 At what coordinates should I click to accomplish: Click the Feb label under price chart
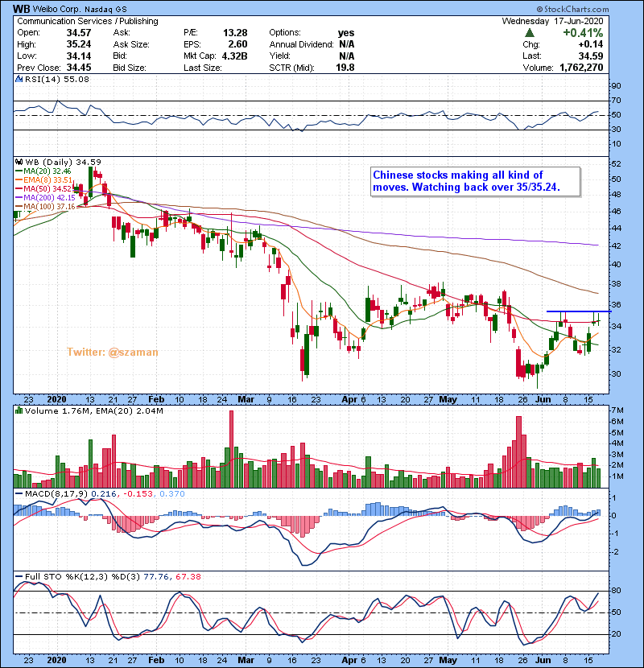pyautogui.click(x=156, y=399)
